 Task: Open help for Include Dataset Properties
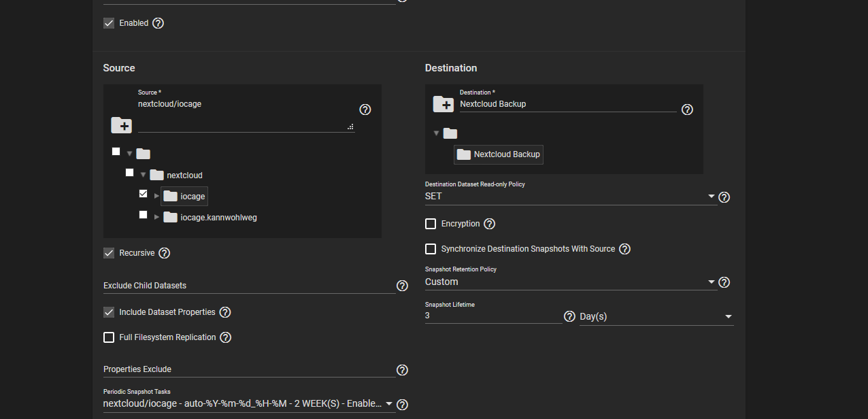tap(225, 312)
